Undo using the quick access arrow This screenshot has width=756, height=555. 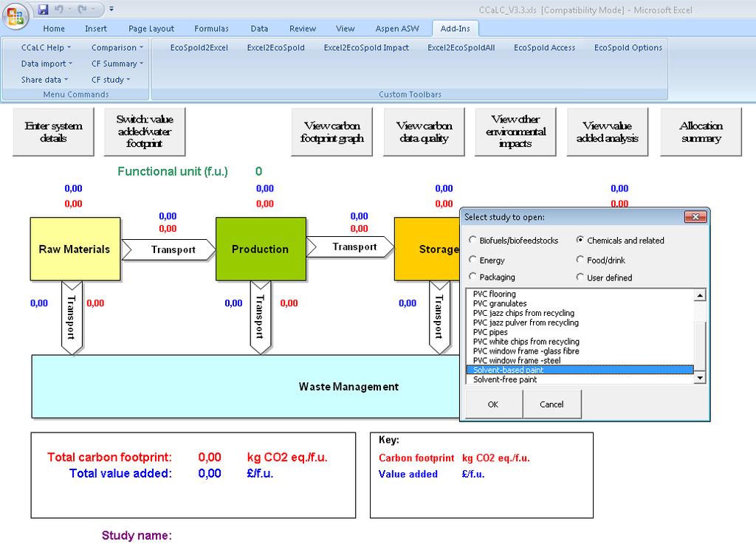pos(59,9)
